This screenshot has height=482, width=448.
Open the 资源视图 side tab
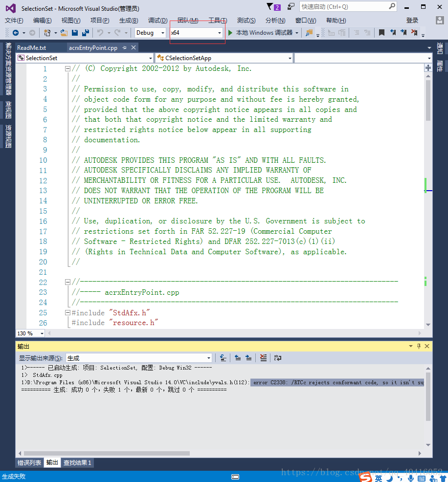(8, 136)
